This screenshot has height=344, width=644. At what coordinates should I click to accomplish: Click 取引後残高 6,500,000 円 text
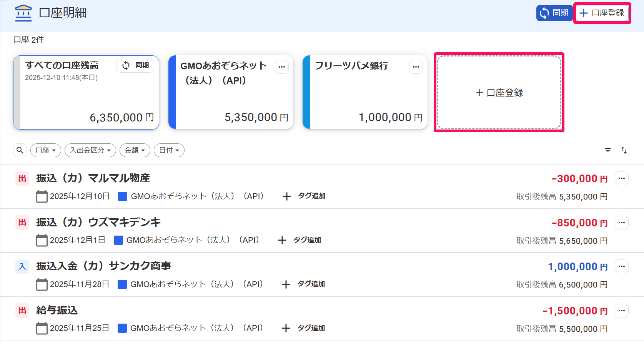point(562,285)
